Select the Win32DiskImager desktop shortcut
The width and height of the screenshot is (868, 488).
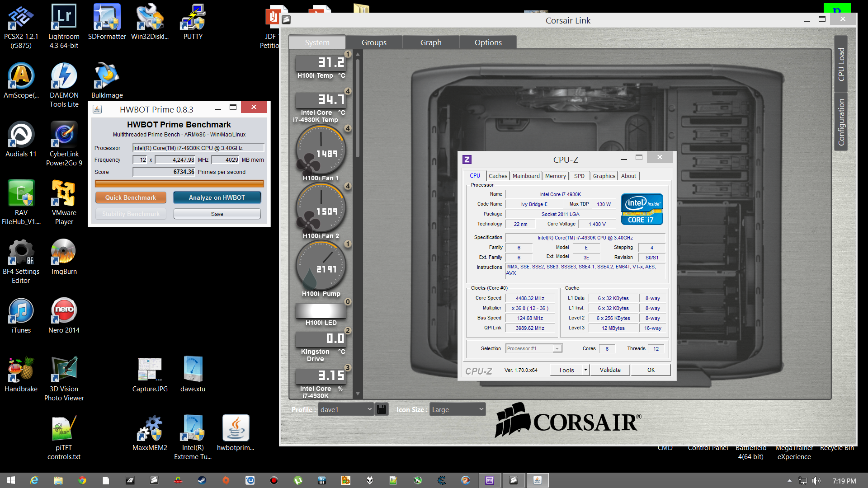(x=150, y=23)
